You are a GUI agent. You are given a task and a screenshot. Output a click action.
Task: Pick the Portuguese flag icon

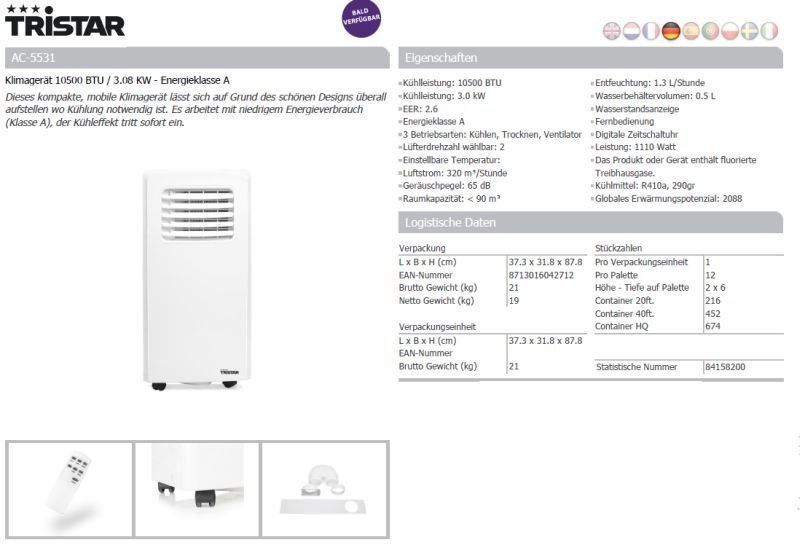(x=710, y=31)
